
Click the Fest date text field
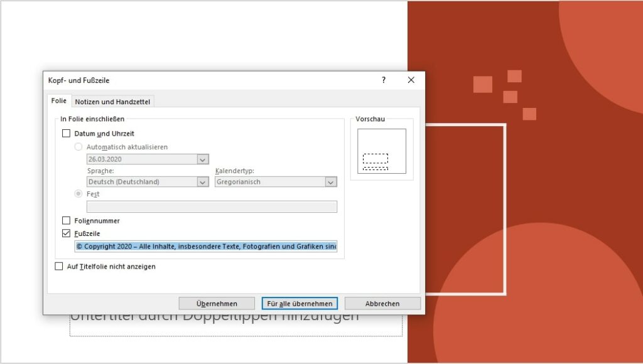(212, 206)
